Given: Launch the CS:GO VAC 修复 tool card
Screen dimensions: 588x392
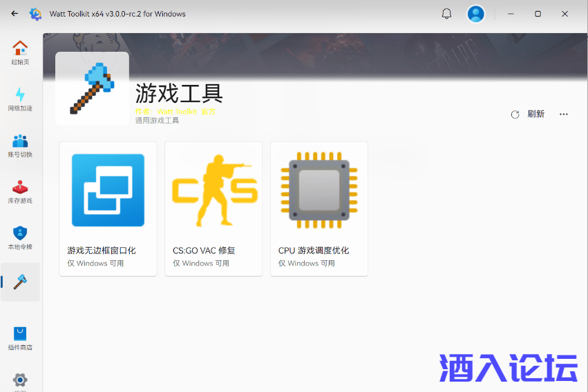Looking at the screenshot, I should [x=214, y=208].
